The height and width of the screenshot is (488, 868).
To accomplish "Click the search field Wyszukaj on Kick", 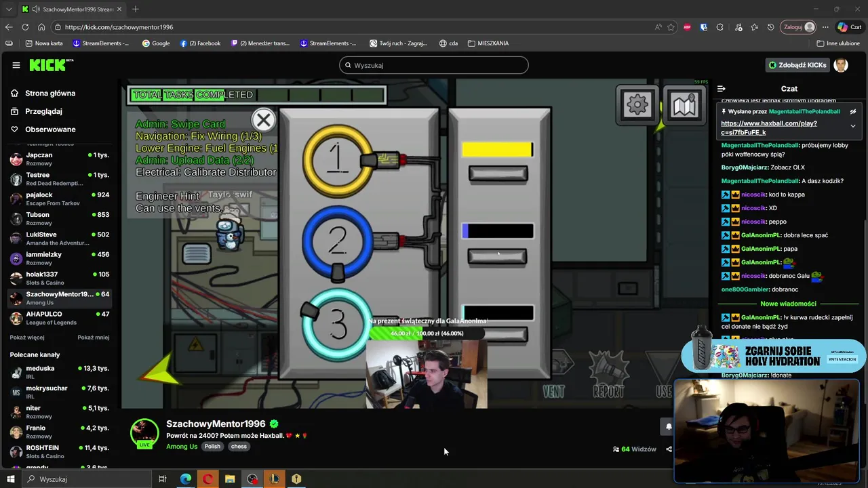I will (x=434, y=65).
